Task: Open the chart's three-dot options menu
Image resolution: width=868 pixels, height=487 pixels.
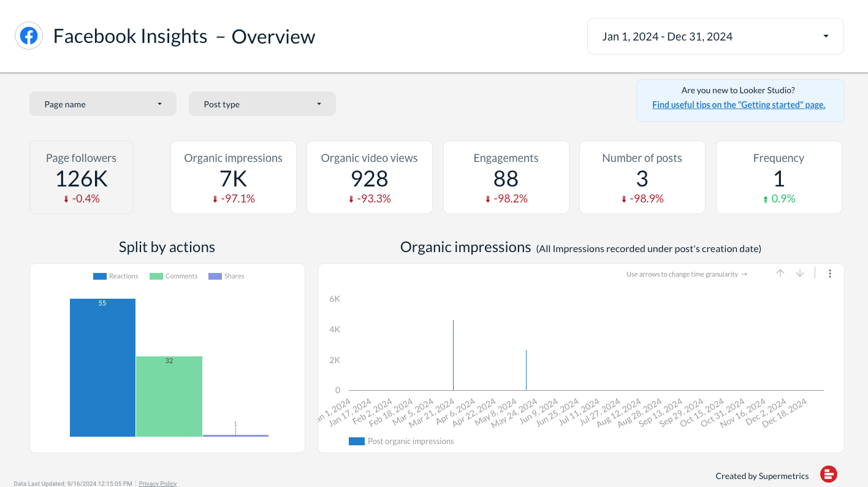Action: 830,274
